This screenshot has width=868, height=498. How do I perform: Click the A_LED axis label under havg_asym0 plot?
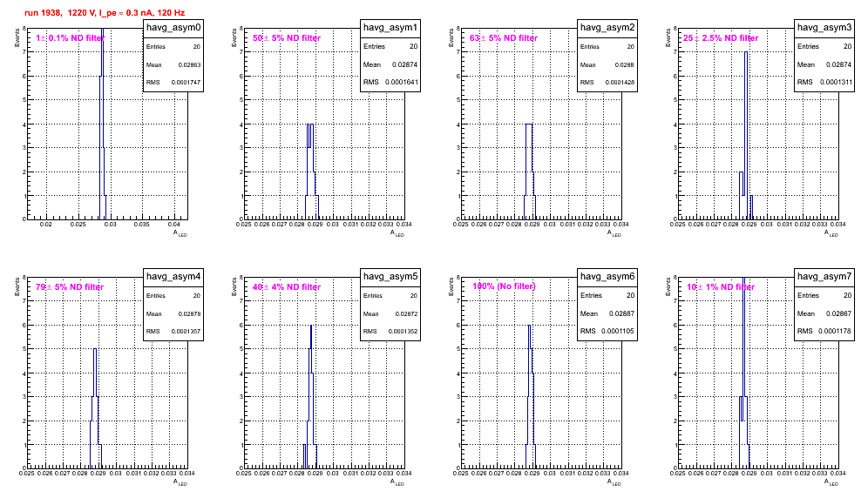180,233
